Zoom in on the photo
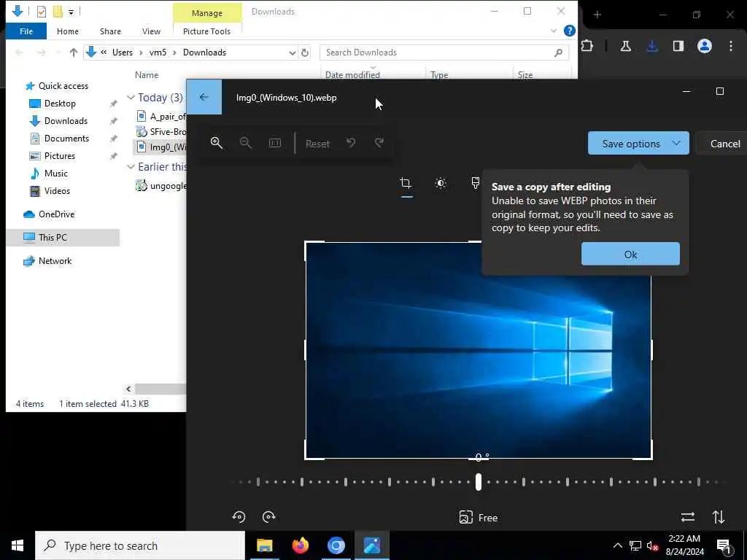 (x=217, y=143)
